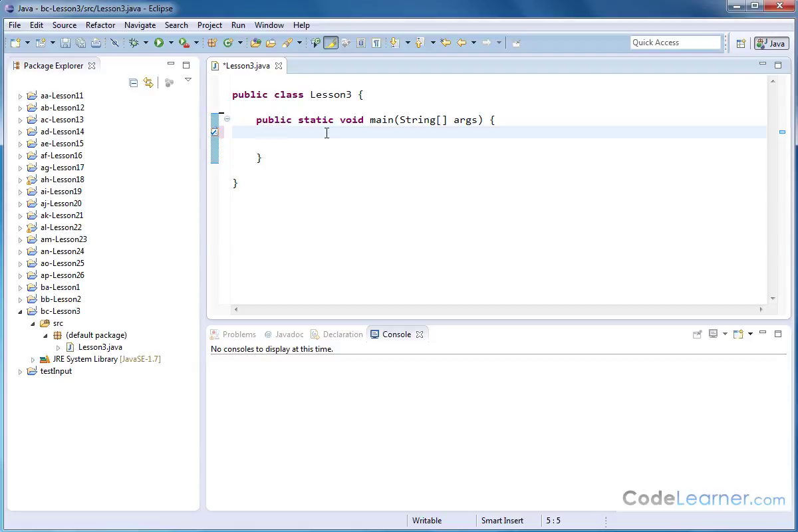
Task: Close the Lesson3.java editor tab
Action: (x=279, y=66)
